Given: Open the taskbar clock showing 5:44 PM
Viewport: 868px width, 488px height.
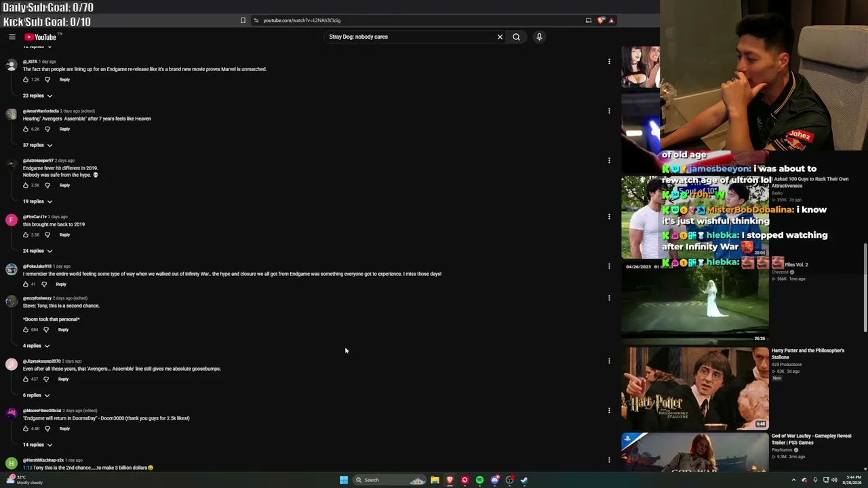Looking at the screenshot, I should click(852, 480).
